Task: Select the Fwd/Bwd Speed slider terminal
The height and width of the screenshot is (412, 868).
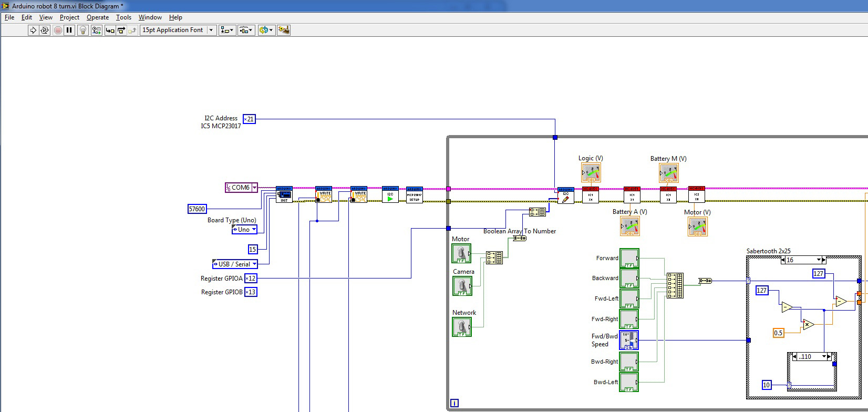Action: (x=629, y=340)
